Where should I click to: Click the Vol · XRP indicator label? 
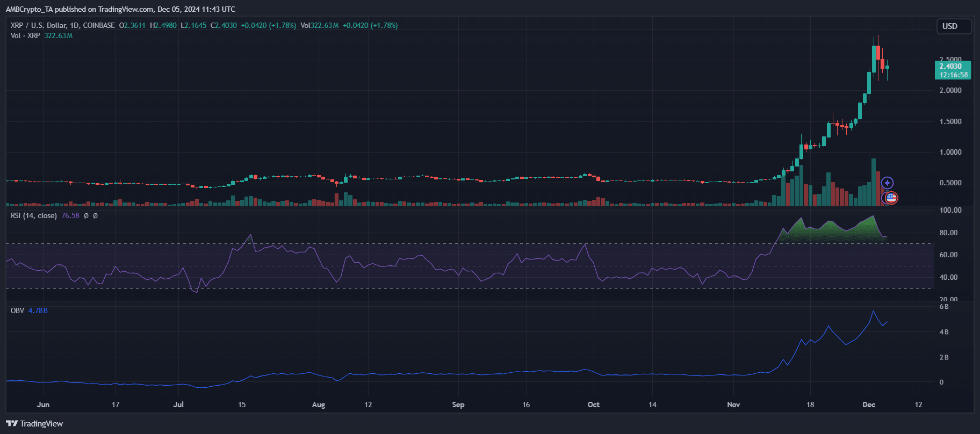click(x=25, y=35)
